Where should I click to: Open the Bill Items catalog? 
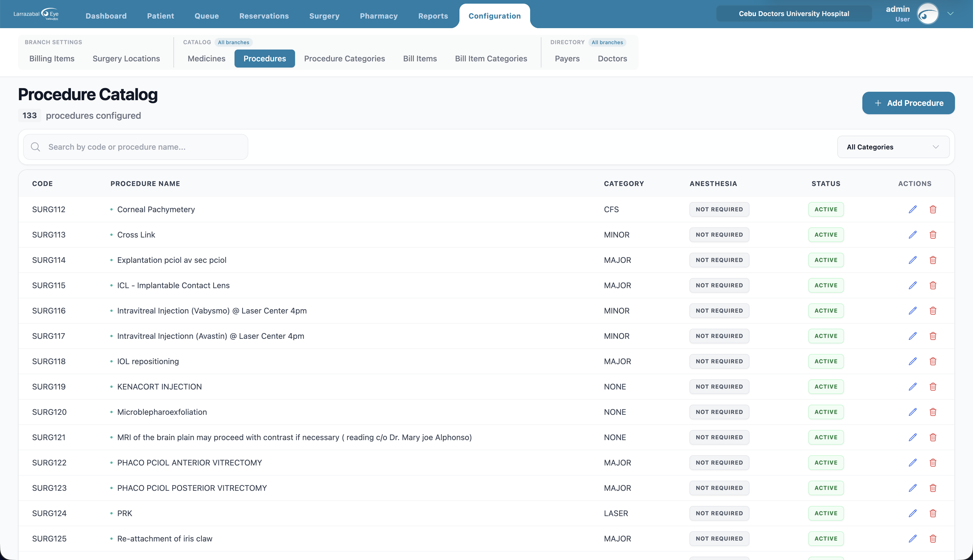(420, 59)
